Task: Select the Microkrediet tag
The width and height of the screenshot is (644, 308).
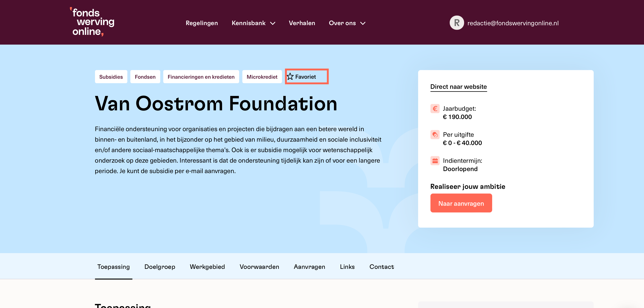Action: pos(262,77)
